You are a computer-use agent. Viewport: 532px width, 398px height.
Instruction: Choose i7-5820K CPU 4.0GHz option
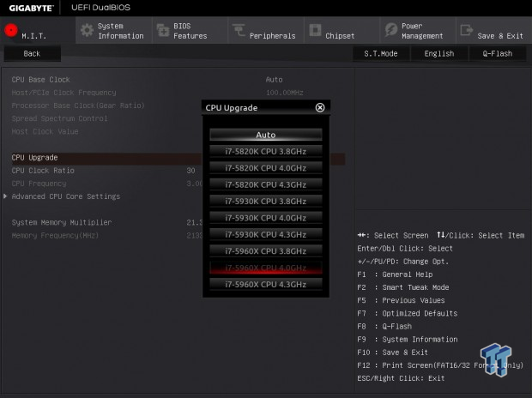(266, 168)
